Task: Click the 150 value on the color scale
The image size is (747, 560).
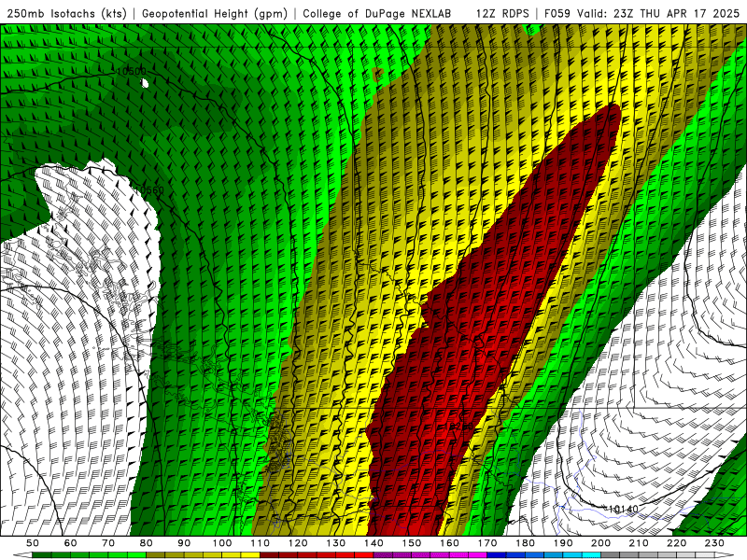Action: [x=412, y=543]
